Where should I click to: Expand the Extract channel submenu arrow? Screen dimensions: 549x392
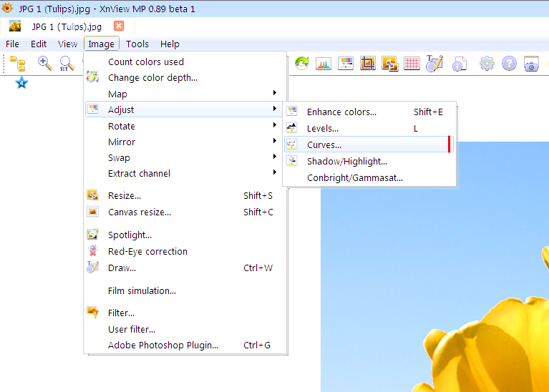tap(275, 172)
